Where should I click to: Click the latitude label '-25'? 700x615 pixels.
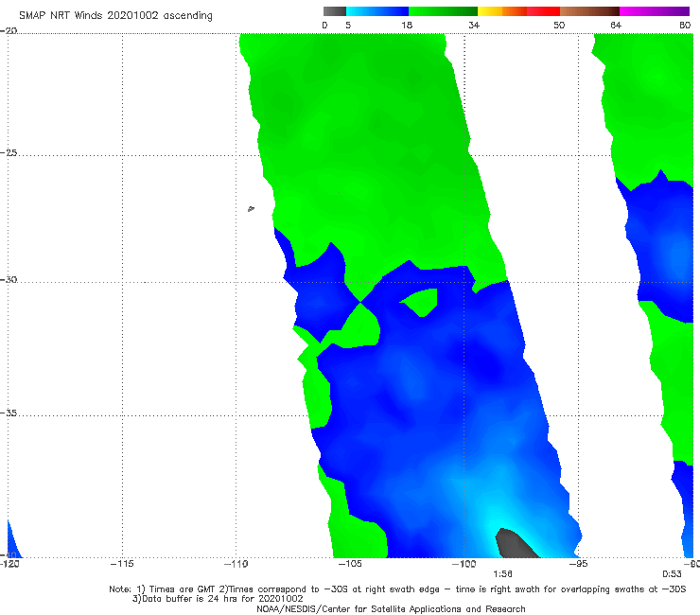click(x=9, y=152)
